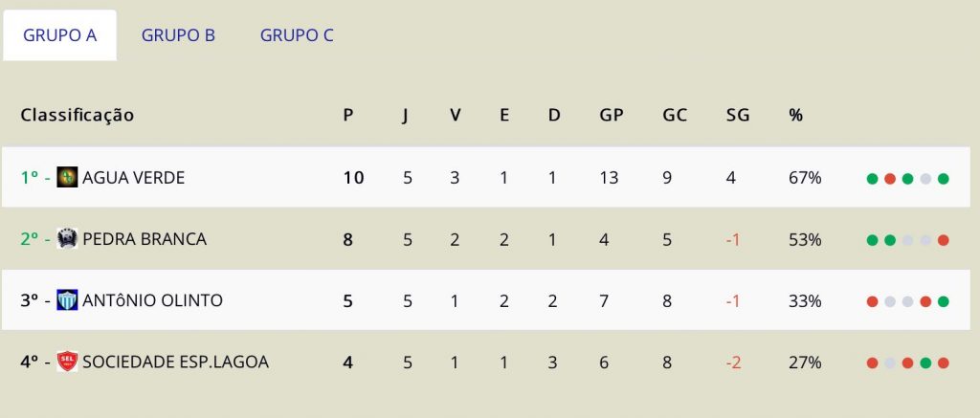Switch to the GRUPO B tab
The width and height of the screenshot is (980, 418).
[x=178, y=35]
